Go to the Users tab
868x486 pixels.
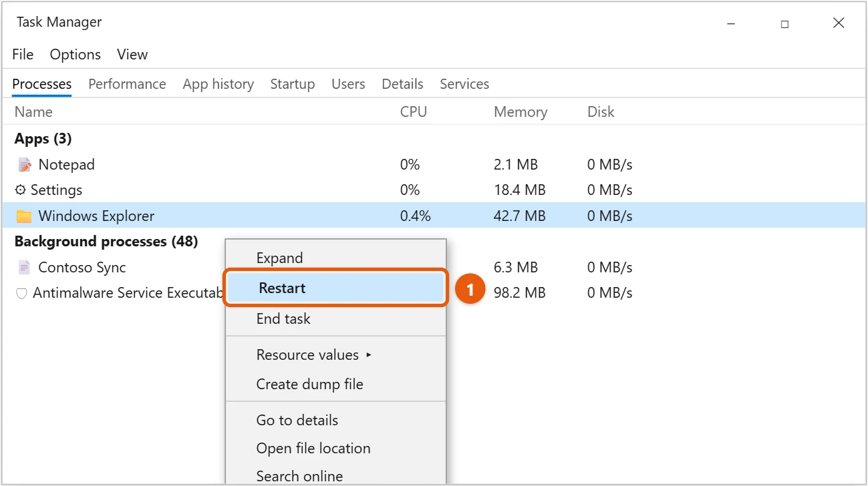pyautogui.click(x=348, y=84)
